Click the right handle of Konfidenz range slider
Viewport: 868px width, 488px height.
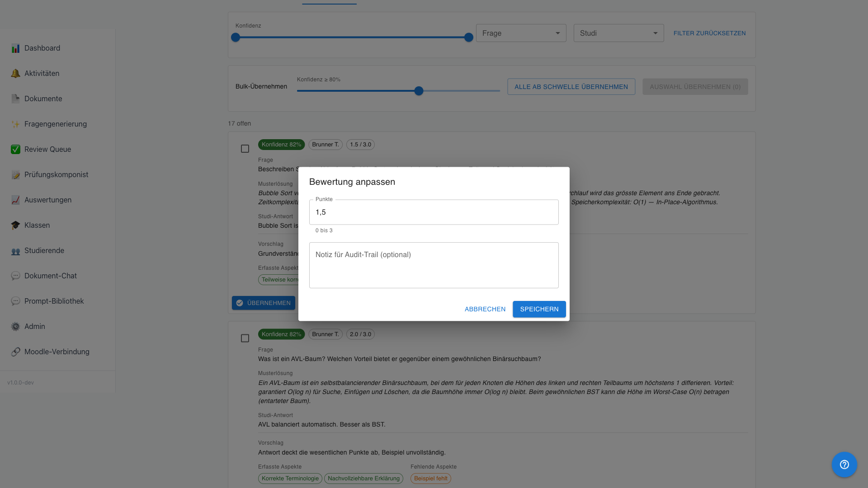[469, 38]
